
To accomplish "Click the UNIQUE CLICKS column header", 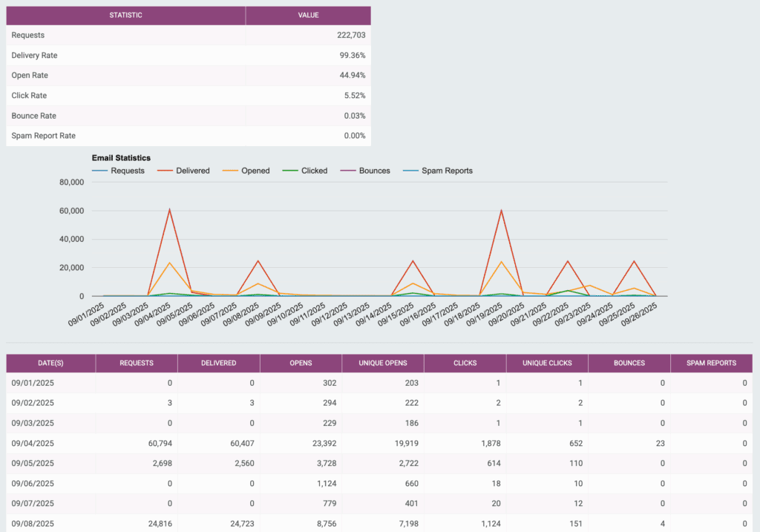I will tap(547, 363).
